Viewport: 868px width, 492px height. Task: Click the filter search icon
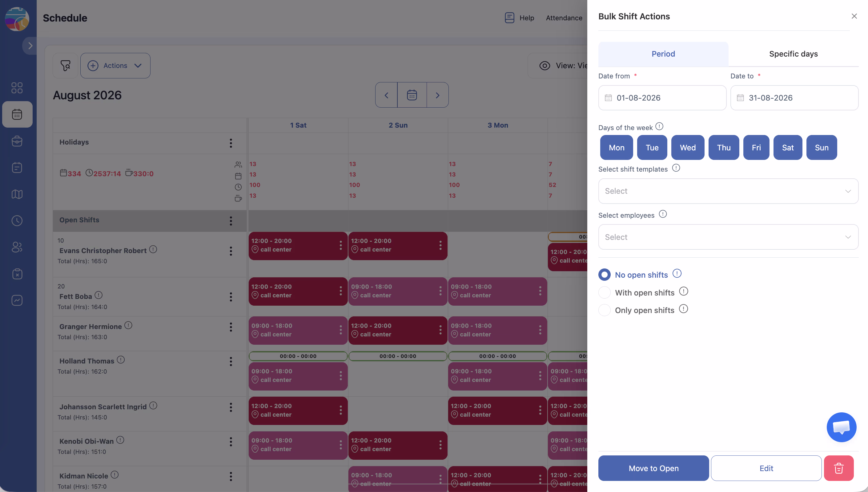pyautogui.click(x=65, y=65)
